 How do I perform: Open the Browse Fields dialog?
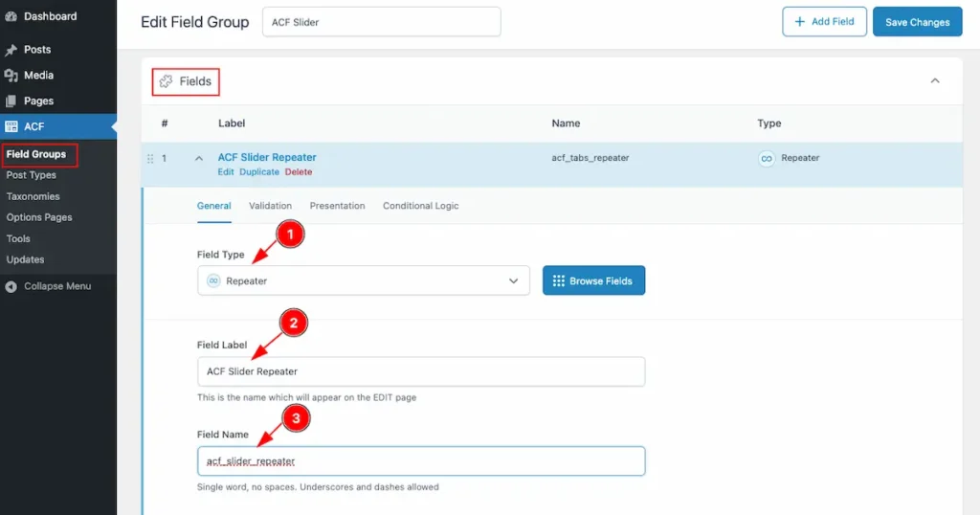pos(593,280)
